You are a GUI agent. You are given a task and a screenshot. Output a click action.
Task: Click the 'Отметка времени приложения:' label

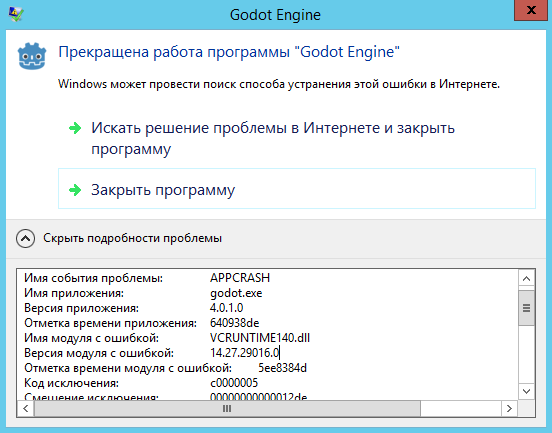tap(110, 323)
